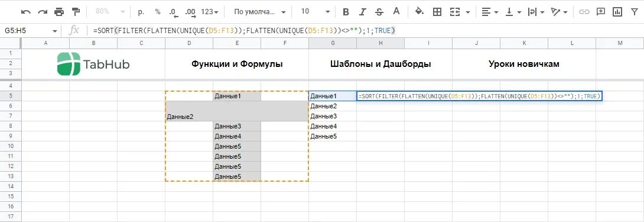
Task: Create a filter
Action: (634, 11)
